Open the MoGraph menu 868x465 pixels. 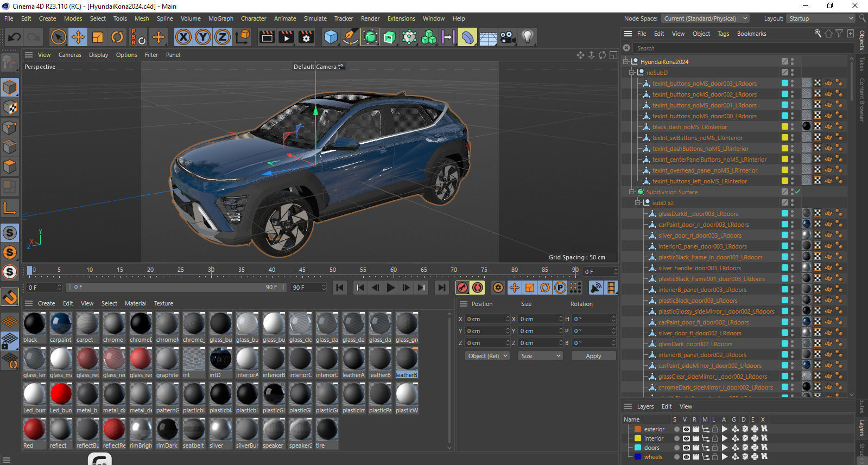221,18
